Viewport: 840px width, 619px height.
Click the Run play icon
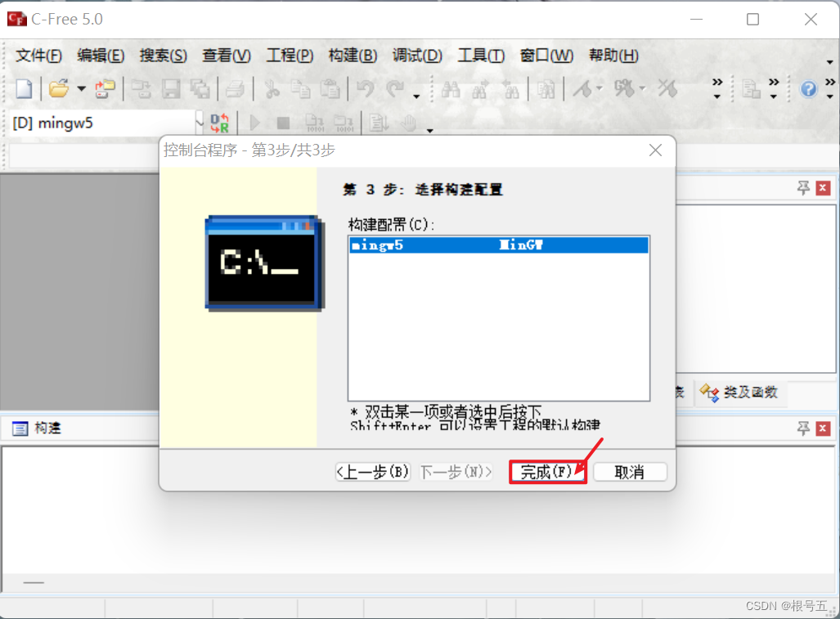(255, 123)
